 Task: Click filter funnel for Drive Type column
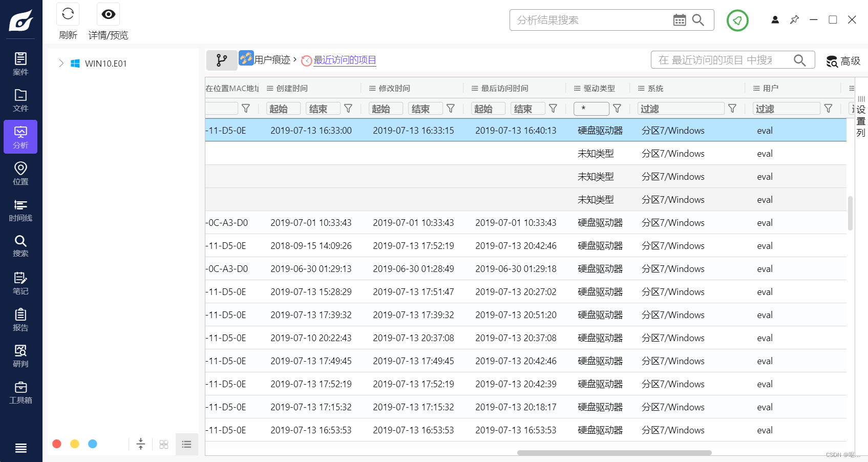tap(617, 109)
